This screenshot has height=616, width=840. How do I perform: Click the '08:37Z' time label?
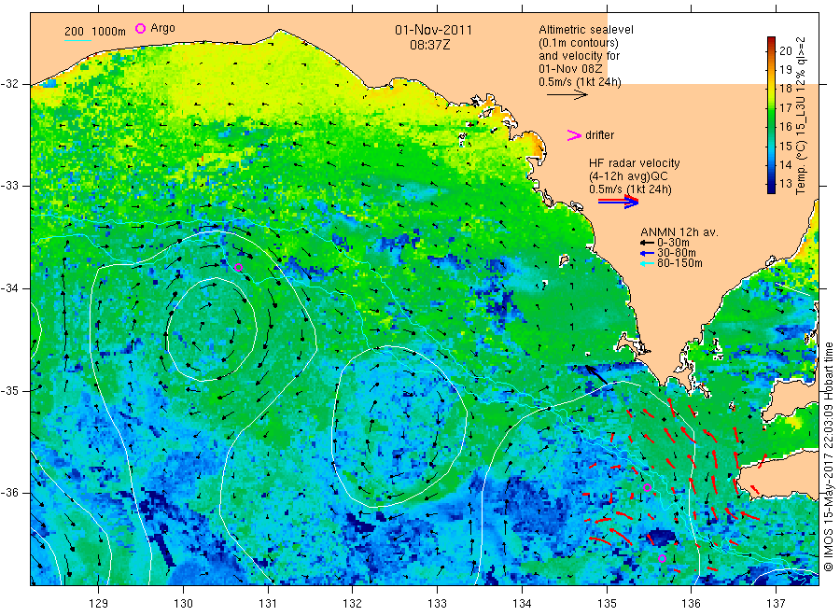[429, 45]
